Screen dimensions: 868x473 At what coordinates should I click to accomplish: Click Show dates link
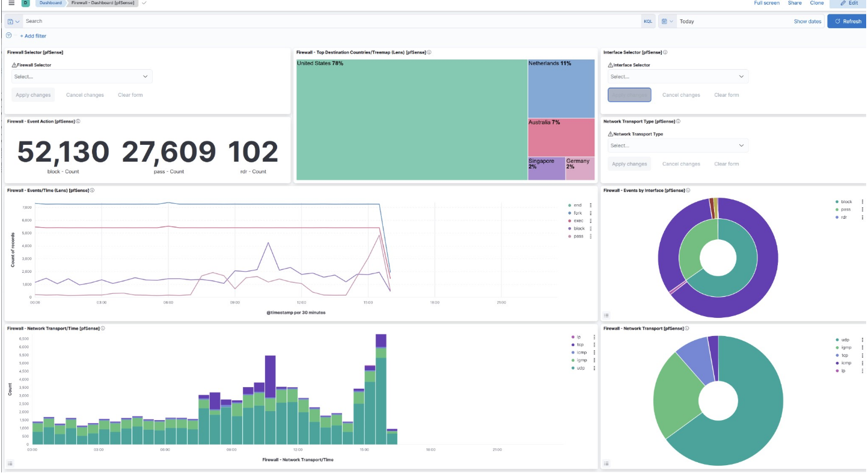[807, 21]
